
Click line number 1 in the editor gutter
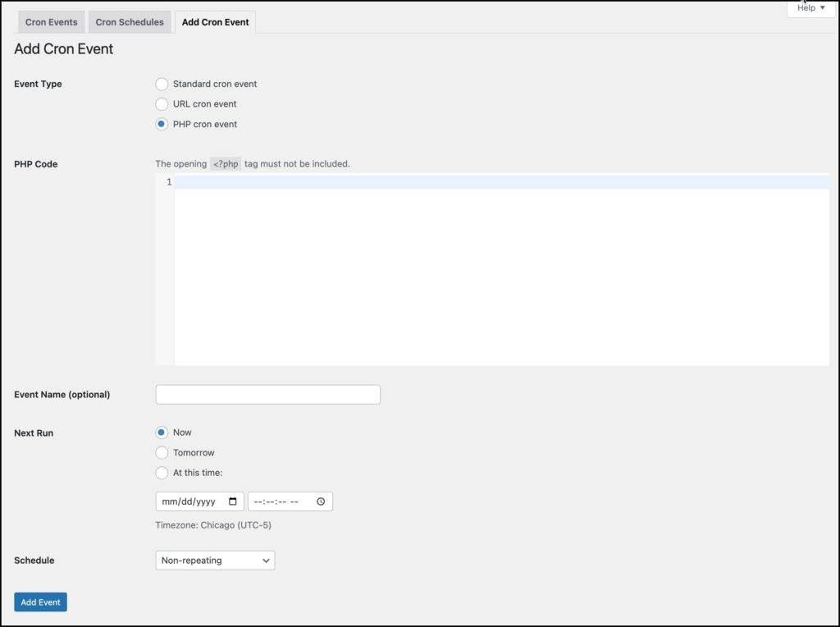click(168, 181)
